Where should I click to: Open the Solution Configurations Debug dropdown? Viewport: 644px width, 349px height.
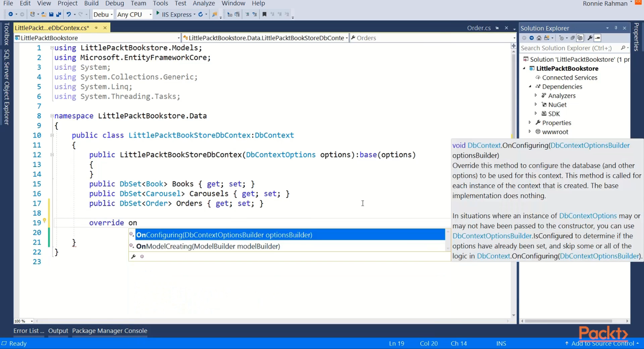(102, 14)
